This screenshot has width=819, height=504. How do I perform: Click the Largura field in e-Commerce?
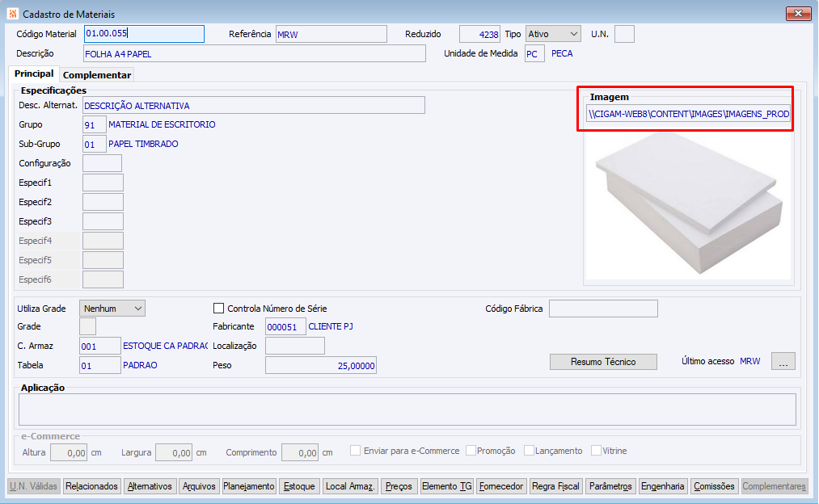(x=174, y=452)
